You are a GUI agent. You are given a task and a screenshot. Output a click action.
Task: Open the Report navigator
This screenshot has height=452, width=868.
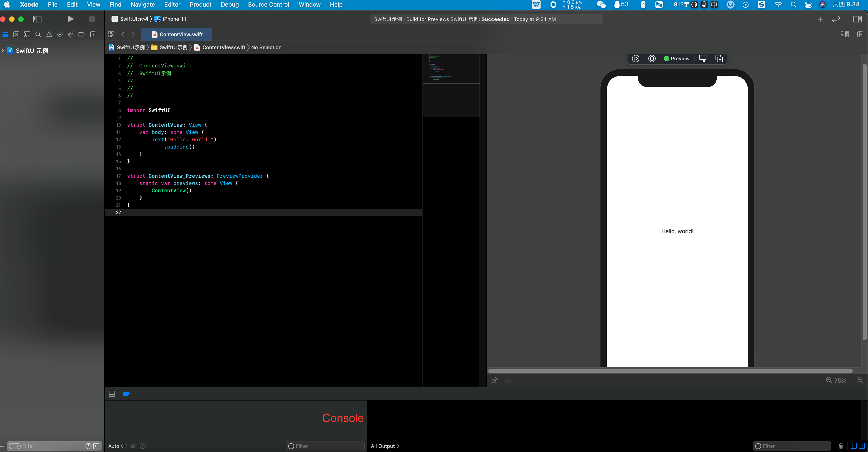pyautogui.click(x=93, y=34)
